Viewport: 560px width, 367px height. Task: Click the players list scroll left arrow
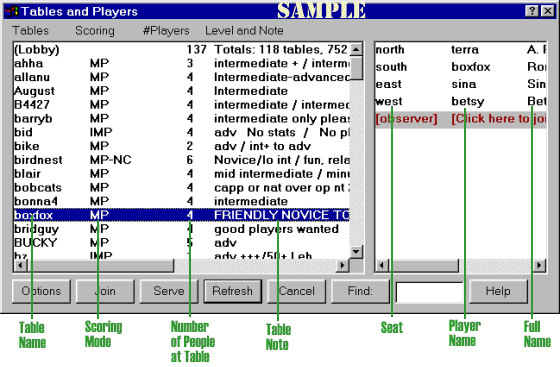pyautogui.click(x=381, y=265)
